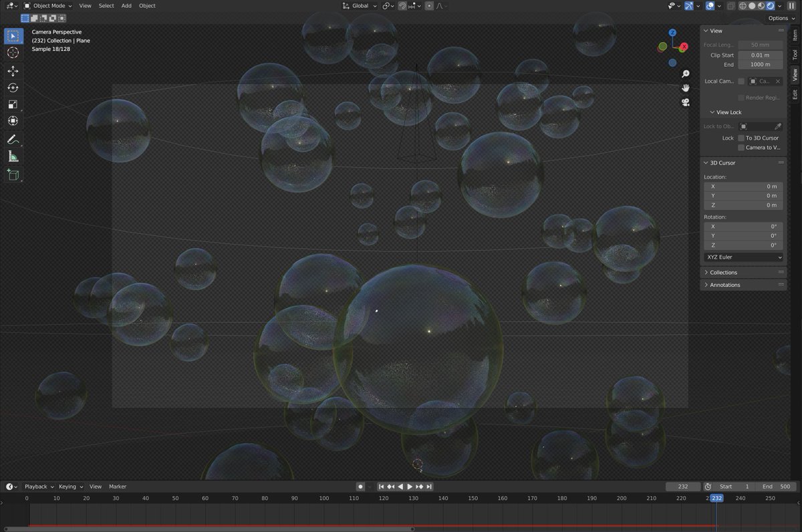Open the Add menu

pyautogui.click(x=126, y=5)
